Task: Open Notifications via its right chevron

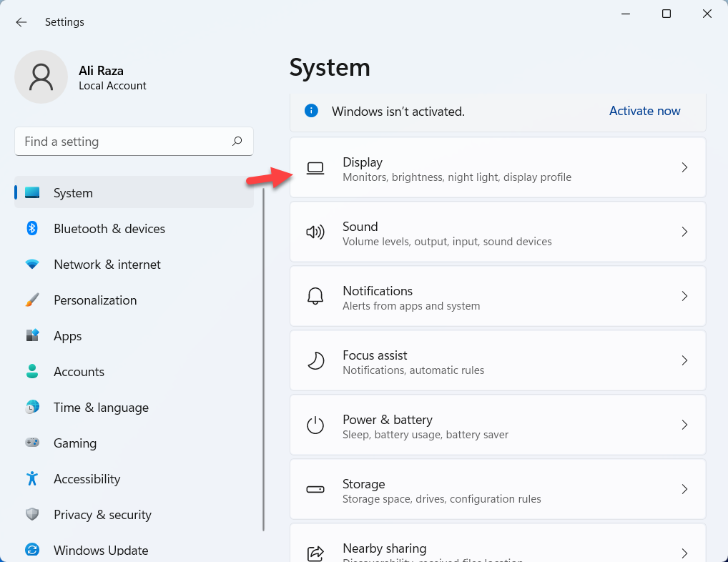Action: click(684, 297)
